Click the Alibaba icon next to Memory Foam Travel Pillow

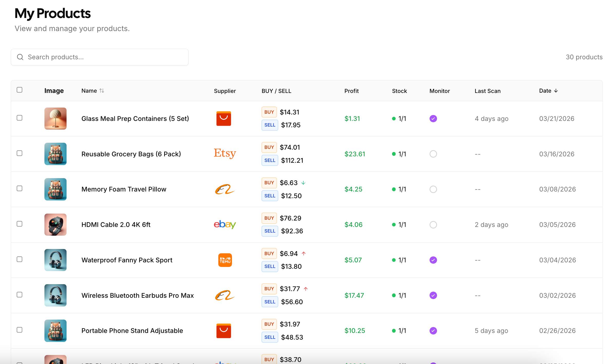coord(225,189)
